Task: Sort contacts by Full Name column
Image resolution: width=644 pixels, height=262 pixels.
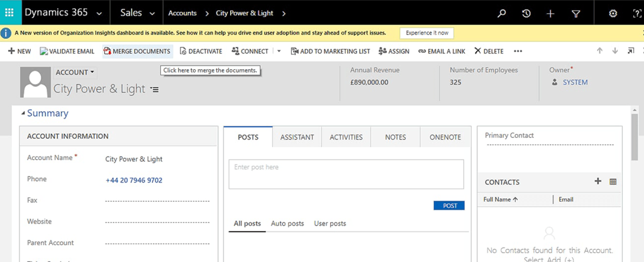Action: click(x=501, y=200)
